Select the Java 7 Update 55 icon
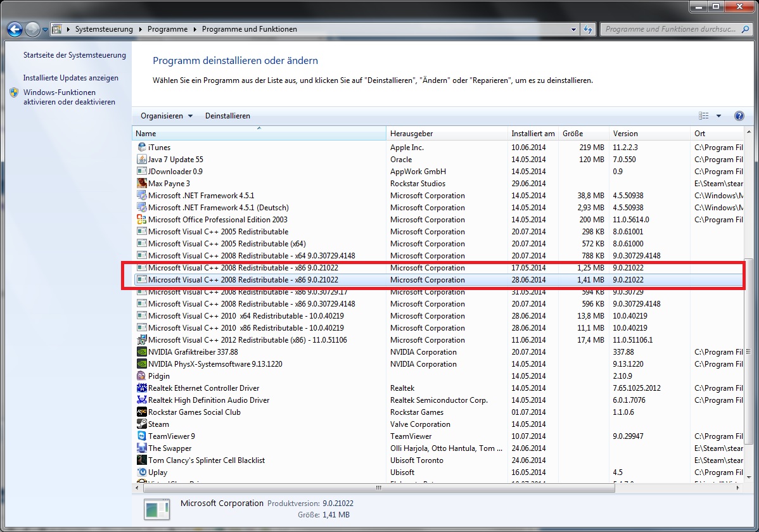 point(142,159)
